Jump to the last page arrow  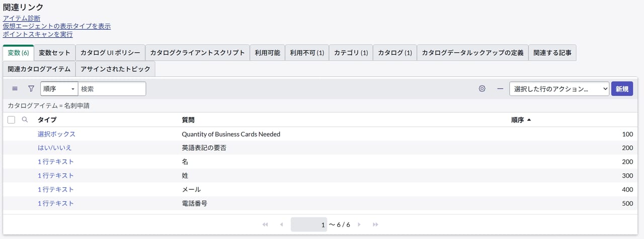pyautogui.click(x=375, y=225)
